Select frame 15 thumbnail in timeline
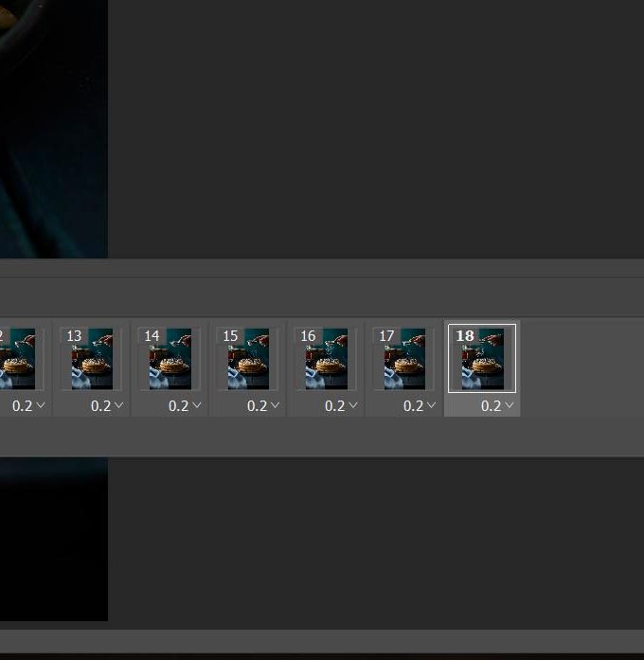The height and width of the screenshot is (660, 644). [x=247, y=359]
